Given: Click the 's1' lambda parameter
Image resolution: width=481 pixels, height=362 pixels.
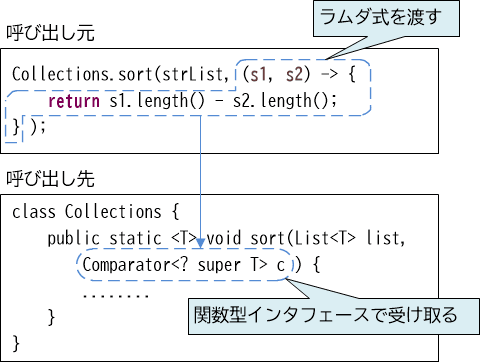Looking at the screenshot, I should click(258, 75).
